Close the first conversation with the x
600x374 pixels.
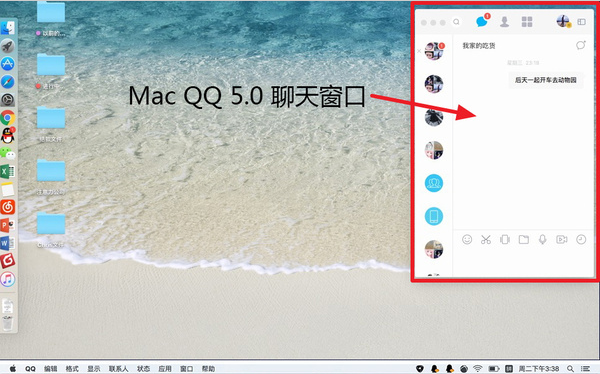(x=419, y=51)
